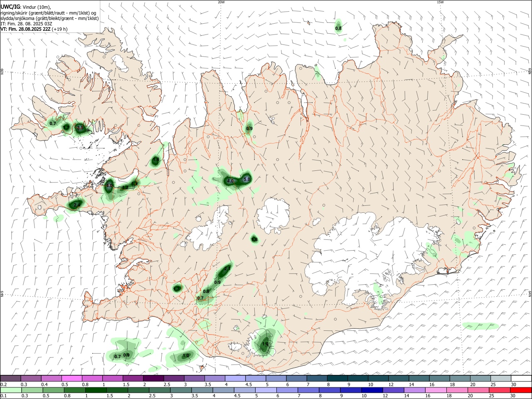Select the pale periwinkle swatch starting at 4, top row
The width and height of the screenshot is (532, 399).
[x=235, y=378]
